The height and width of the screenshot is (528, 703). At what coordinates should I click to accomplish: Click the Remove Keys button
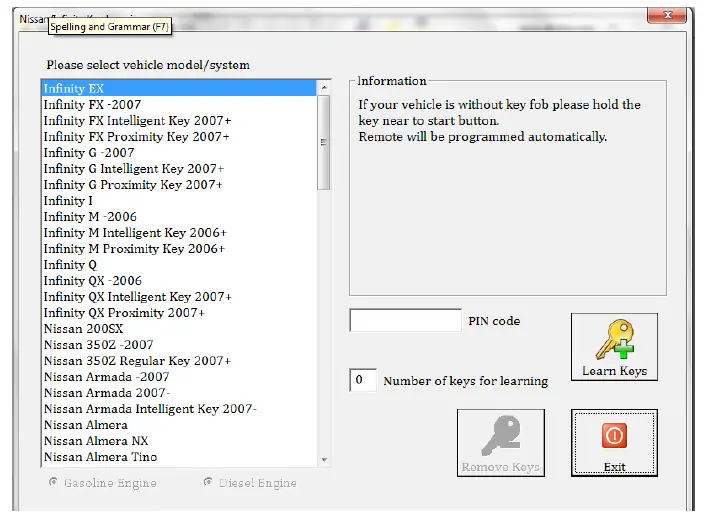coord(501,443)
